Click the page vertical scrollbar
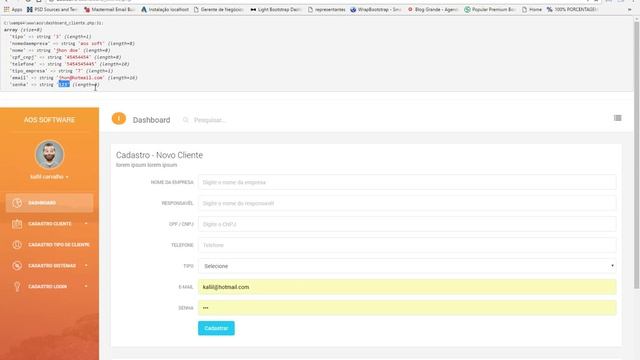This screenshot has height=360, width=640. pos(636,155)
